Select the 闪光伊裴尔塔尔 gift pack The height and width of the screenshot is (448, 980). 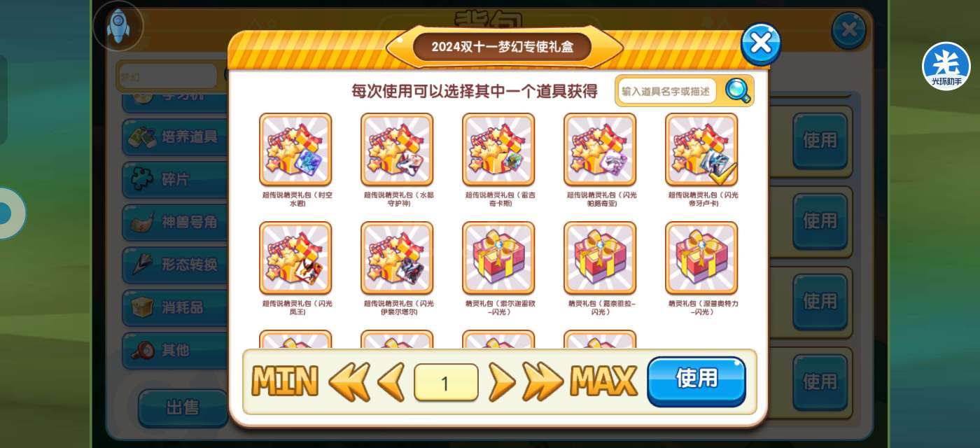[x=397, y=258]
